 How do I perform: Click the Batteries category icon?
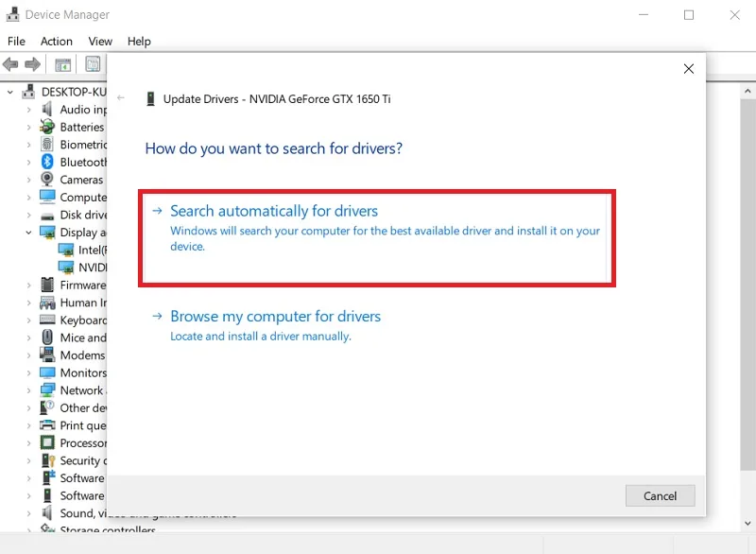[47, 127]
